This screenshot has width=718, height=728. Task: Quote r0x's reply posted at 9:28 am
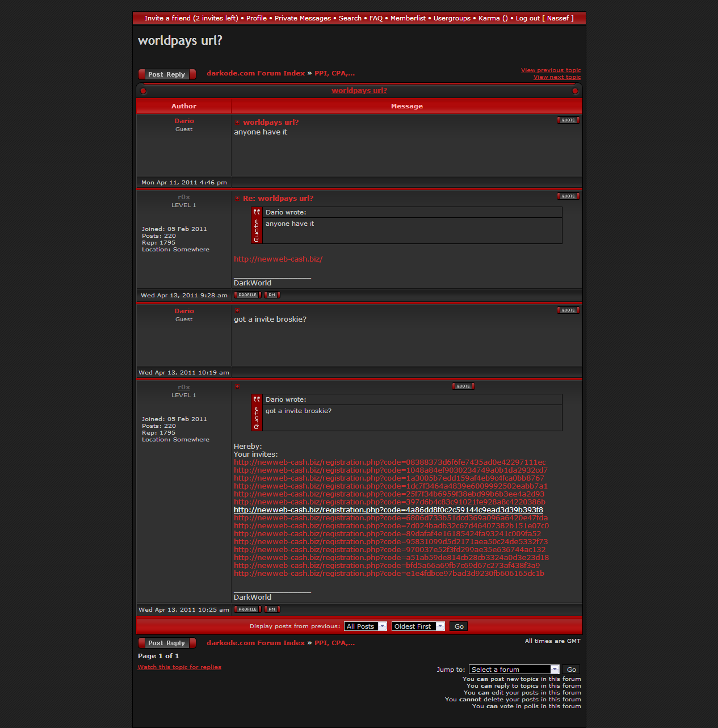coord(568,196)
